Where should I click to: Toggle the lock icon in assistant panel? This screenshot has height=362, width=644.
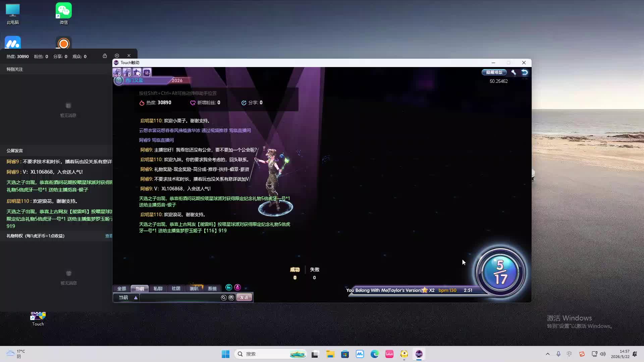[105, 56]
